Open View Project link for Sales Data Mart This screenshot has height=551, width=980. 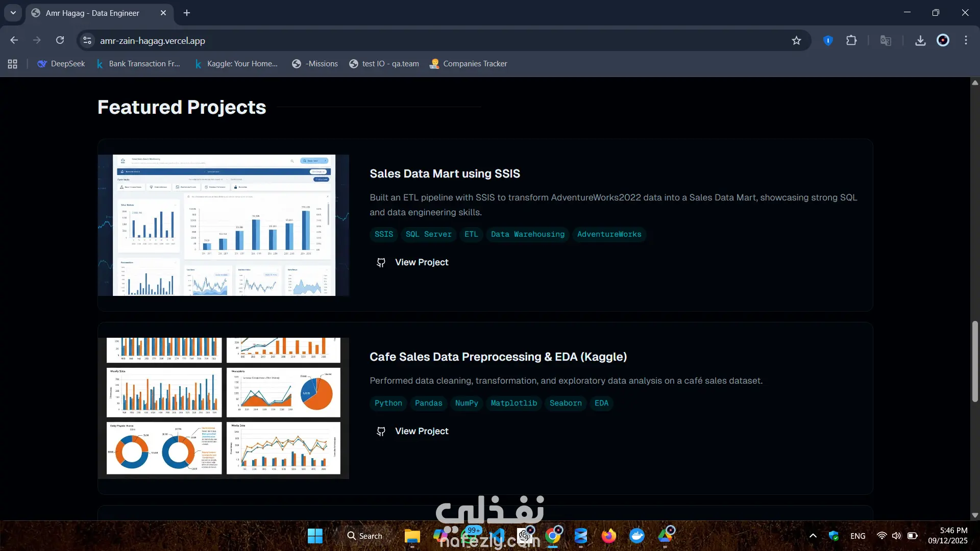(421, 262)
